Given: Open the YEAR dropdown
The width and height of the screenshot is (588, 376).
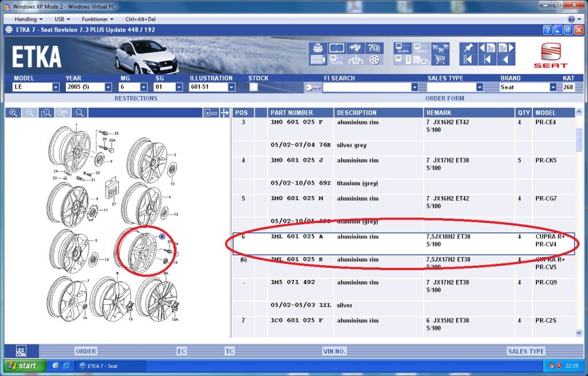Looking at the screenshot, I should (x=108, y=87).
